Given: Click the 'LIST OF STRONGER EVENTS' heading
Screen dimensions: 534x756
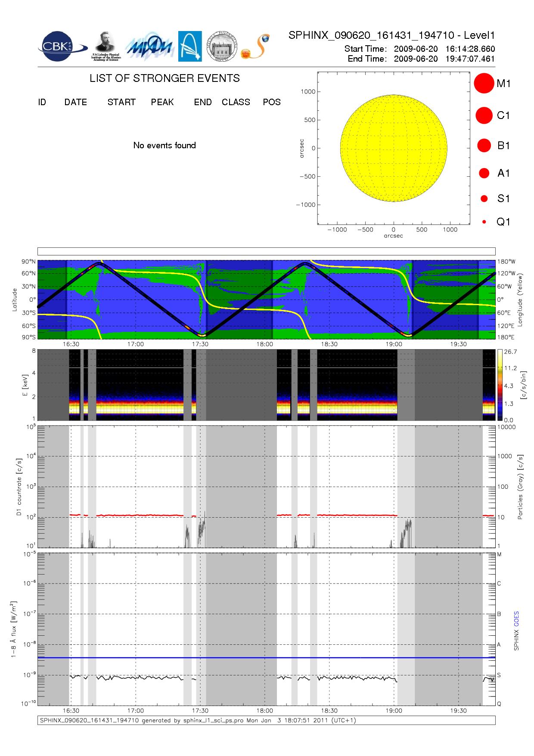Looking at the screenshot, I should [x=165, y=78].
